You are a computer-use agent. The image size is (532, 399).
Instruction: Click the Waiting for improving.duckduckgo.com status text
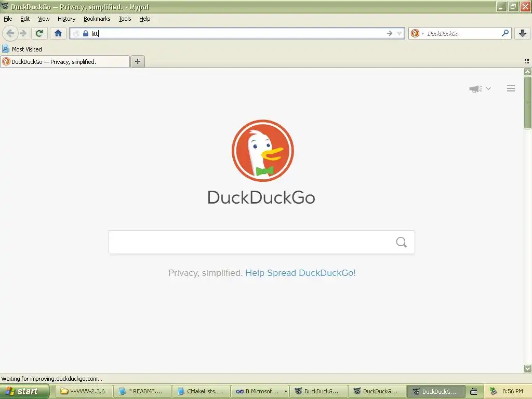pyautogui.click(x=51, y=379)
